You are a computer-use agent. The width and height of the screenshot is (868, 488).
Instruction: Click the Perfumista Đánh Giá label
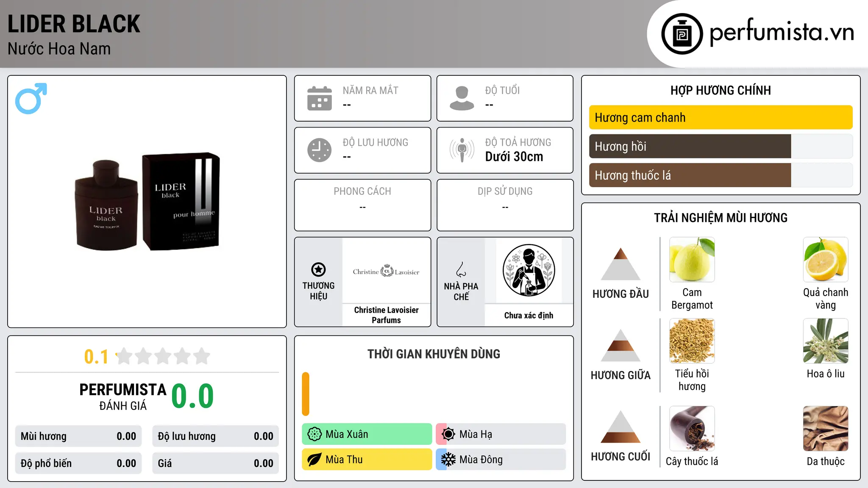[123, 397]
